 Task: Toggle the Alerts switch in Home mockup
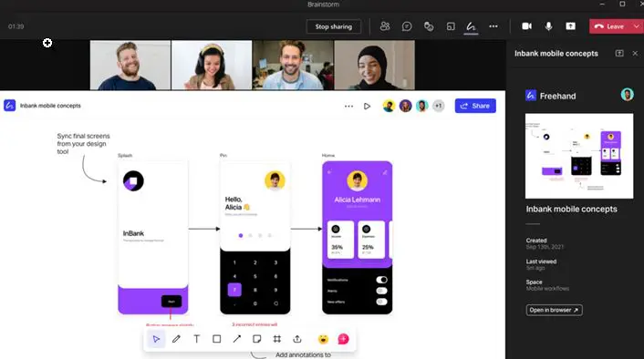[381, 291]
